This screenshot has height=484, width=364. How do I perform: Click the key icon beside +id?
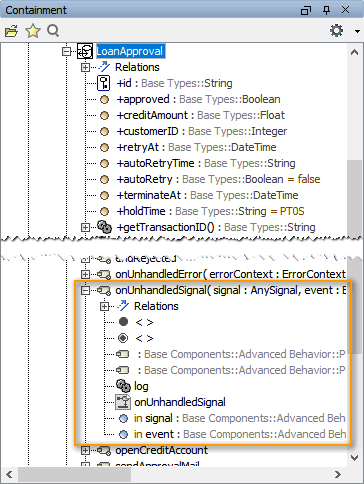tap(104, 83)
